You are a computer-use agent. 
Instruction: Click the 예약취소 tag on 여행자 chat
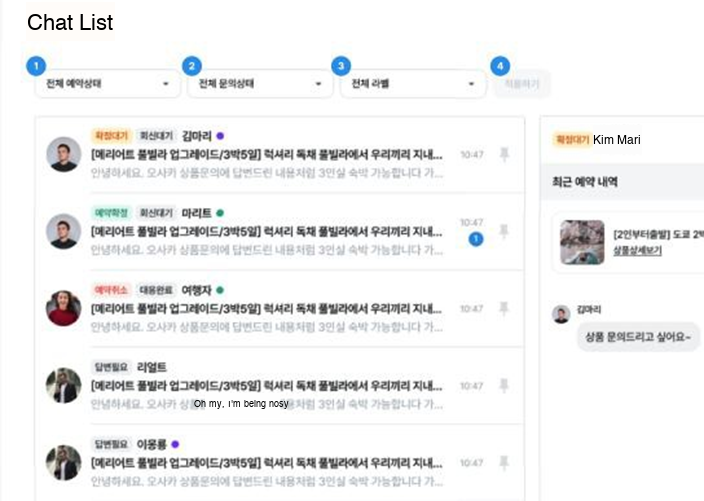(111, 290)
